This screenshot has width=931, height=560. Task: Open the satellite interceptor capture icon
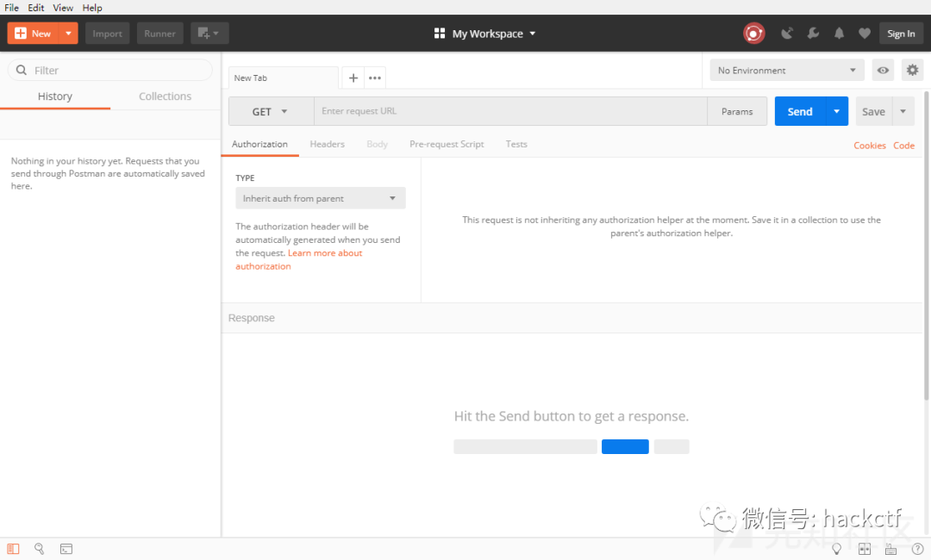point(787,34)
